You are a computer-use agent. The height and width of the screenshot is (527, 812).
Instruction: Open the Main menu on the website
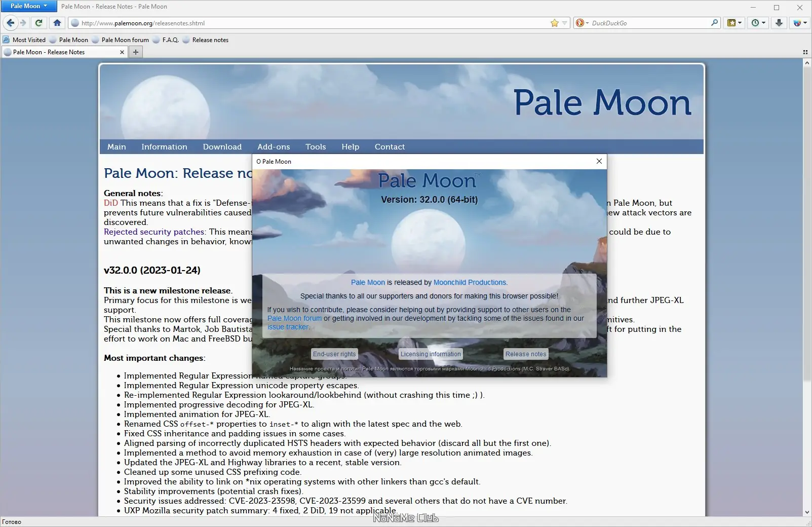[117, 147]
